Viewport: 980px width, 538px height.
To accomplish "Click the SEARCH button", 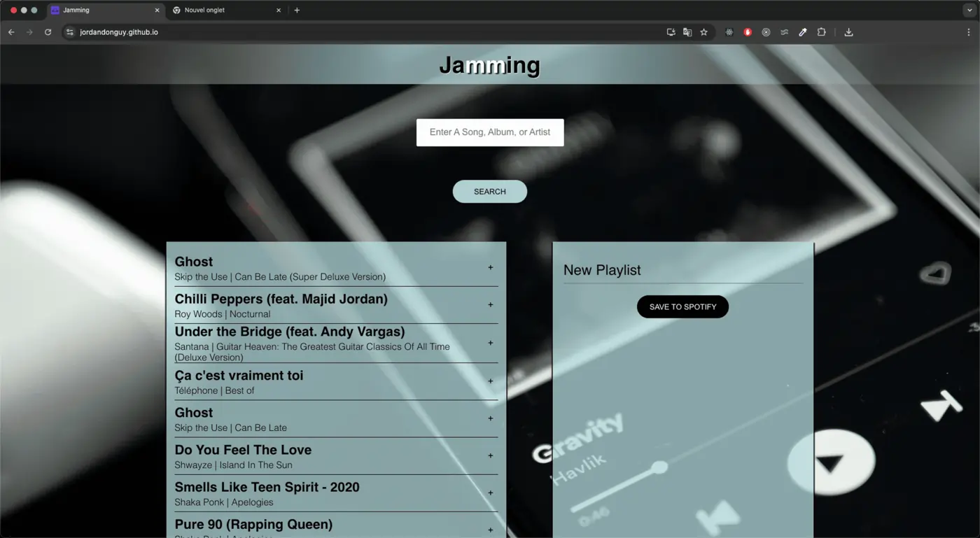I will [x=490, y=192].
